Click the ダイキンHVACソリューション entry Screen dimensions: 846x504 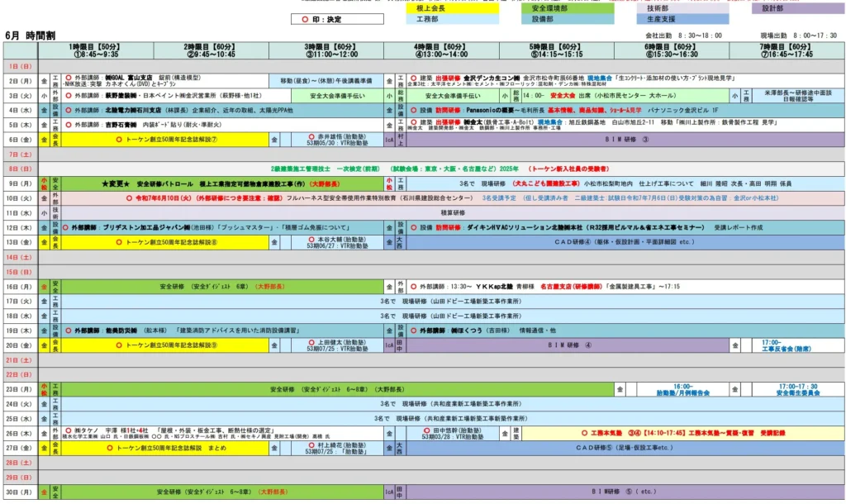click(625, 227)
